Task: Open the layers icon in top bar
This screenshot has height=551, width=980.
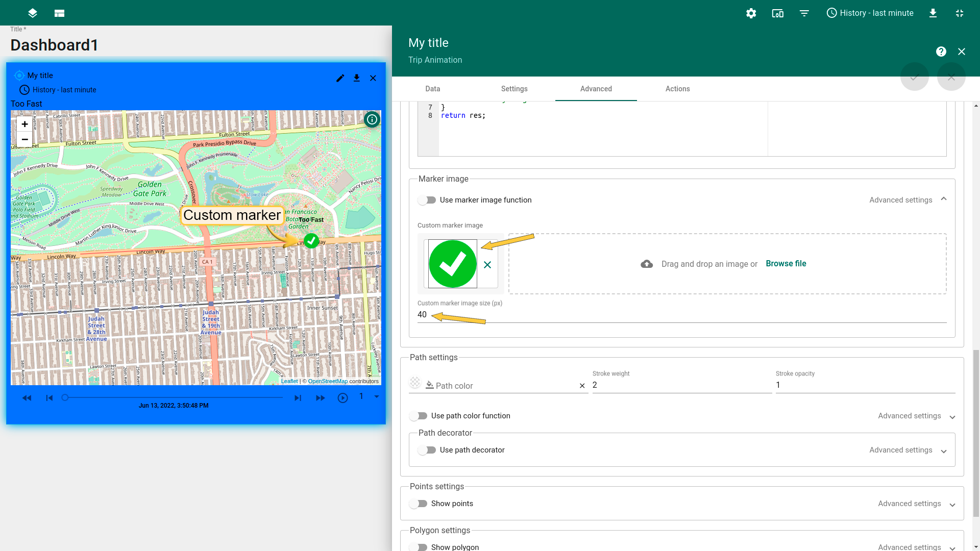Action: coord(33,13)
